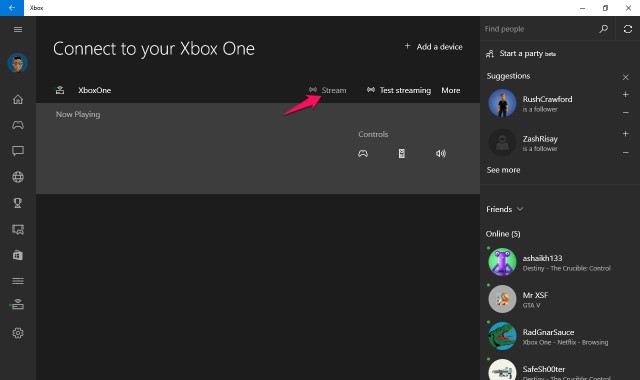
Task: Start streaming with the Stream button
Action: click(327, 90)
